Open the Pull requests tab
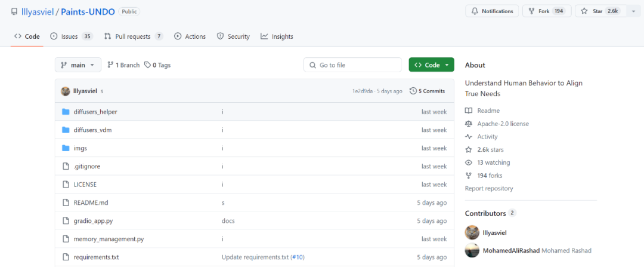The height and width of the screenshot is (267, 644). (x=134, y=36)
